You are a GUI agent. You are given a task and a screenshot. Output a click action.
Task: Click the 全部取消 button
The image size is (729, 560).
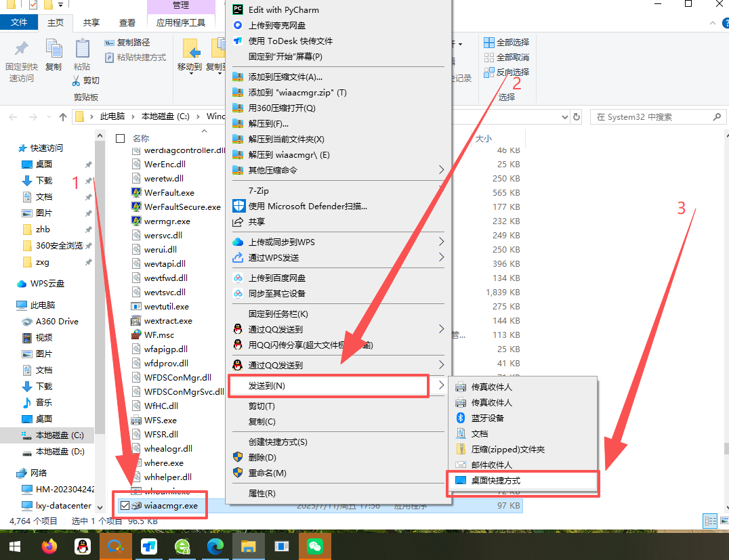click(x=506, y=57)
